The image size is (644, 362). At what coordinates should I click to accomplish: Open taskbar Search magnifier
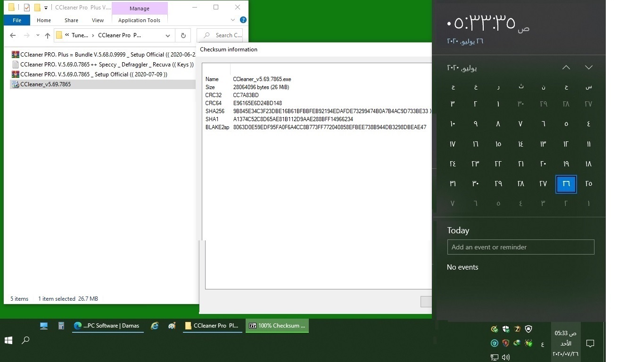pyautogui.click(x=26, y=340)
